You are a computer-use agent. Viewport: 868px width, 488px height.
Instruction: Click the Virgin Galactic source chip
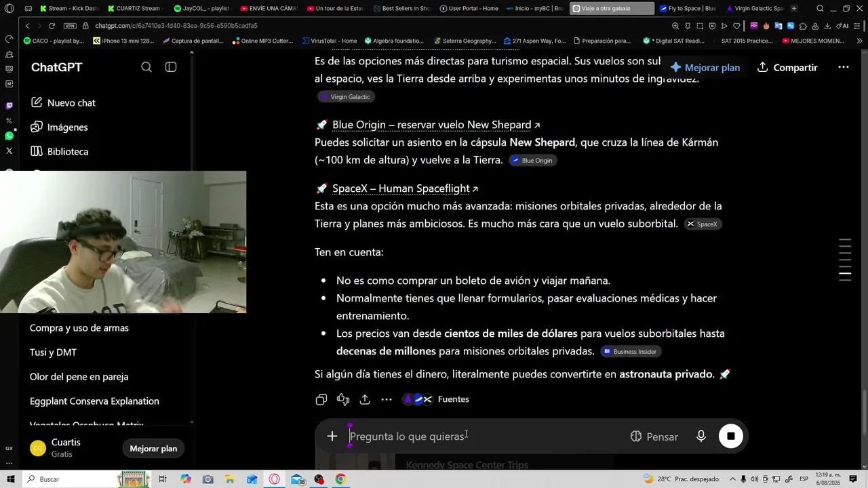point(346,97)
